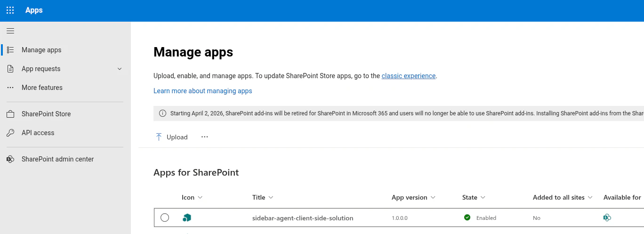Screen dimensions: 644x234
Task: Click the SharePoint Store bag icon
Action: point(10,114)
